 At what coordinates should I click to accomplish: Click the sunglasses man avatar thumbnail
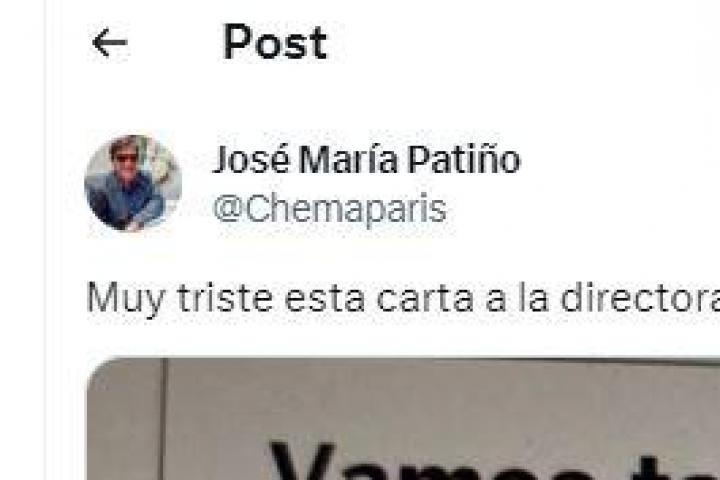(x=133, y=183)
